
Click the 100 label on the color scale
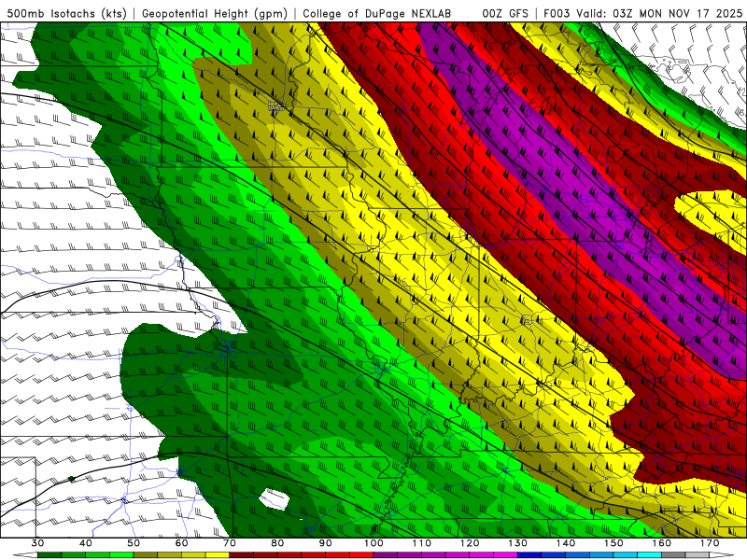(x=373, y=543)
